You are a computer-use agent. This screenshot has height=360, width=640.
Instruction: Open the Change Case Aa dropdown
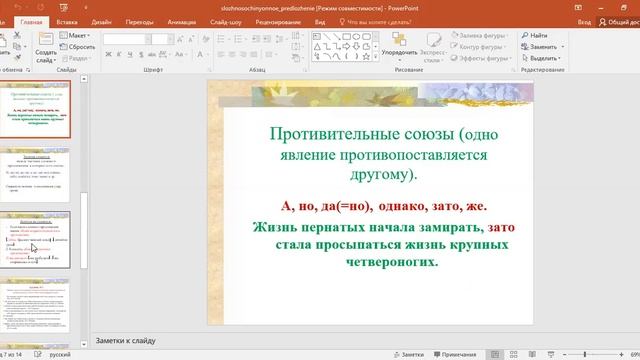[180, 54]
